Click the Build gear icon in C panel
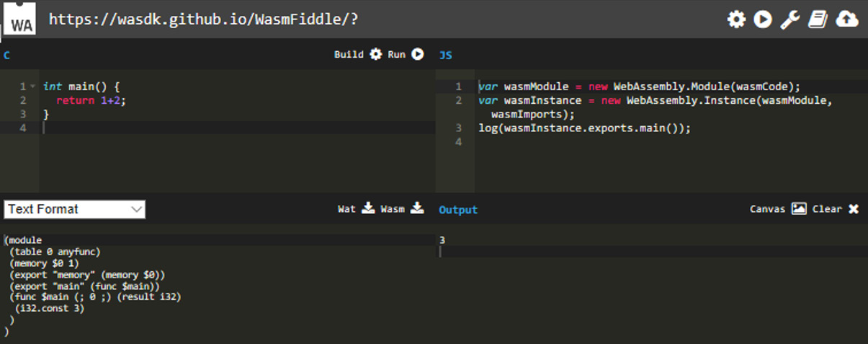The image size is (868, 344). (x=375, y=54)
